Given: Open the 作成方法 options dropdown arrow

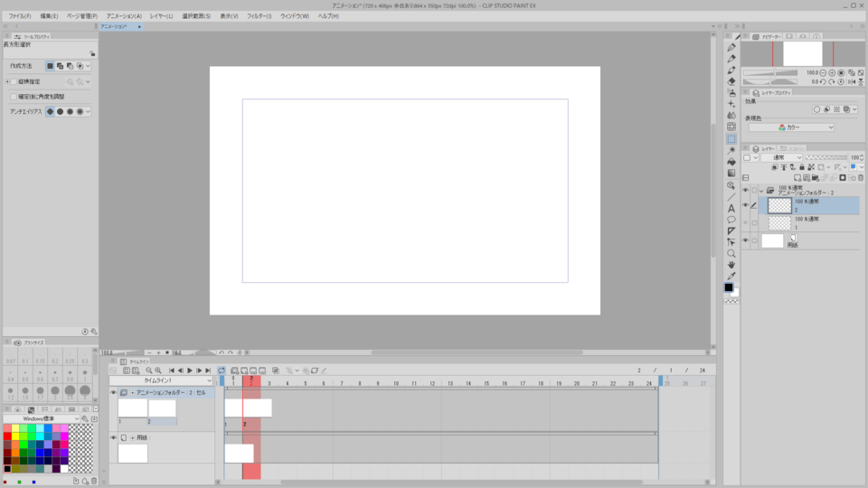Looking at the screenshot, I should pos(88,66).
